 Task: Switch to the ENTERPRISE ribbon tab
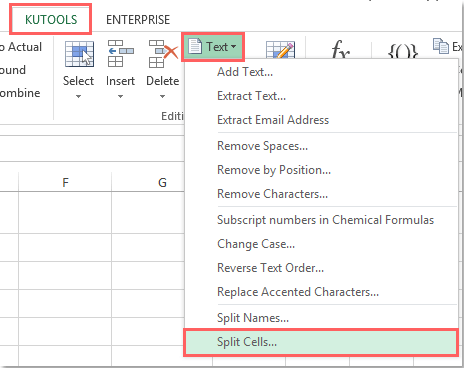click(138, 20)
